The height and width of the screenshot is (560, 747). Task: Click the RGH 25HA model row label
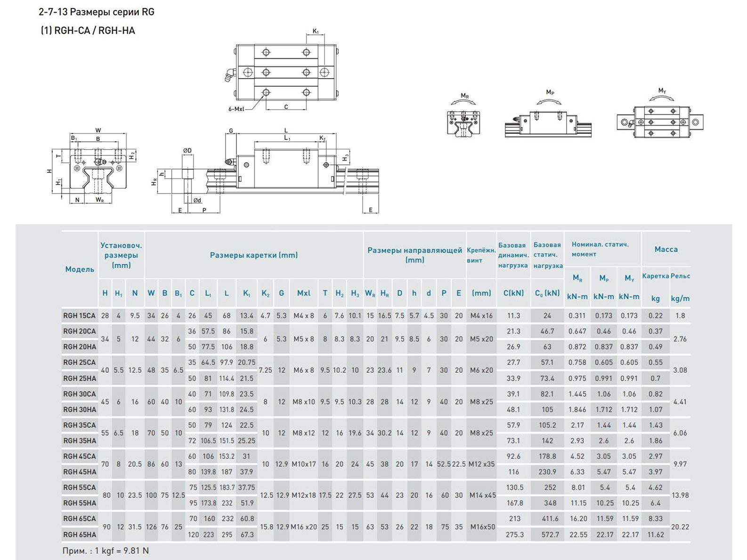[79, 378]
